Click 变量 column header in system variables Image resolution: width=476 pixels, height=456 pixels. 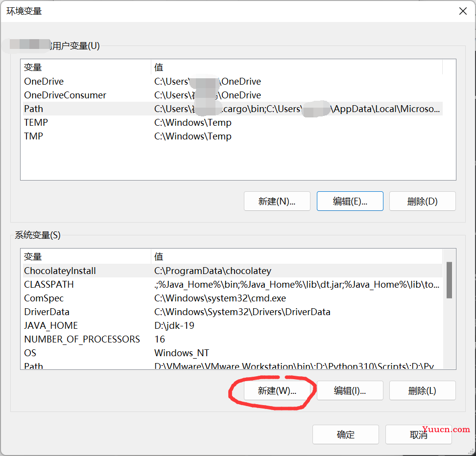(87, 256)
